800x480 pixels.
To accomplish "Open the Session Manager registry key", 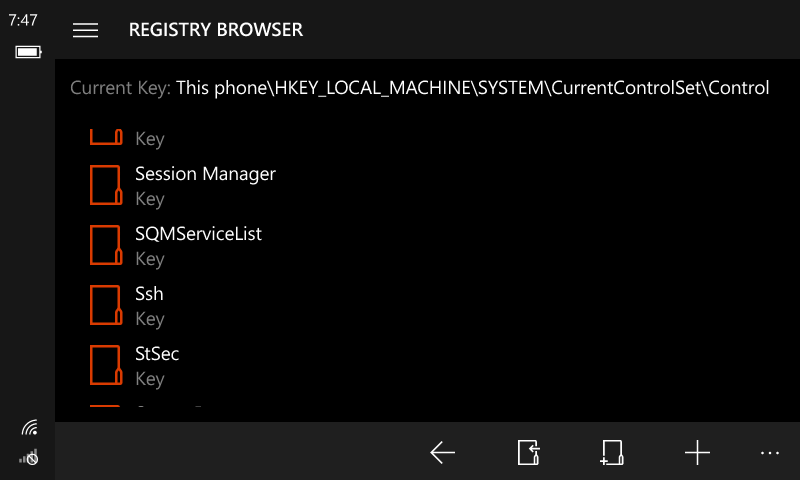I will click(x=205, y=175).
